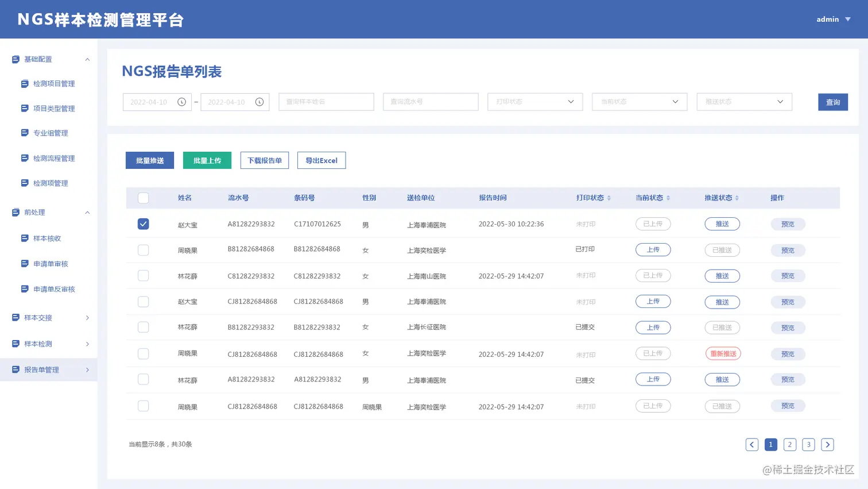Click the 批量上传 button
868x489 pixels.
click(207, 160)
